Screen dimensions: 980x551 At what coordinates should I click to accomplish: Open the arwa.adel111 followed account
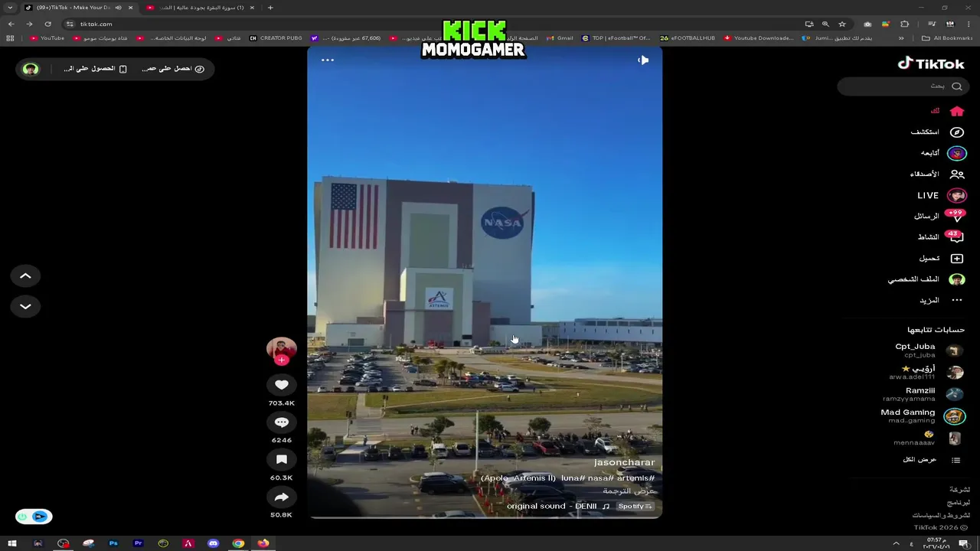(x=926, y=372)
